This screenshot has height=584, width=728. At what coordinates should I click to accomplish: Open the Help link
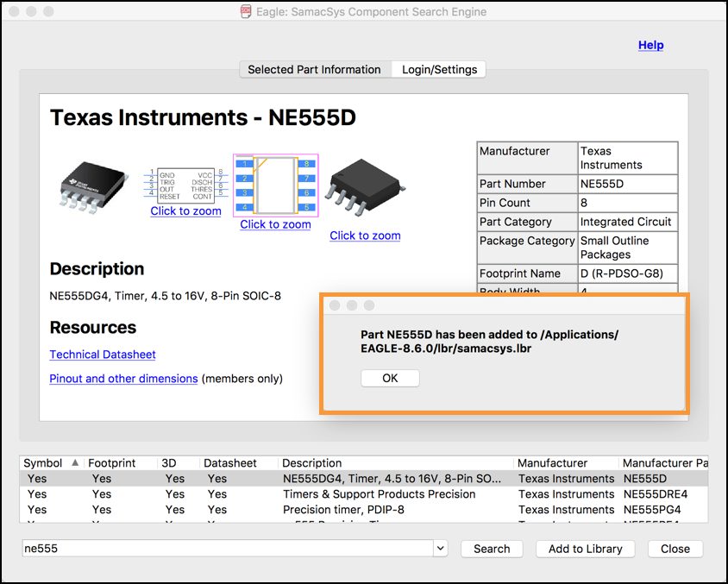click(650, 45)
